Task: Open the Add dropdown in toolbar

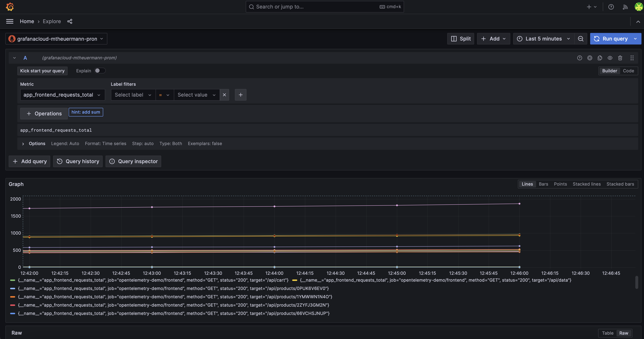Action: click(x=493, y=39)
